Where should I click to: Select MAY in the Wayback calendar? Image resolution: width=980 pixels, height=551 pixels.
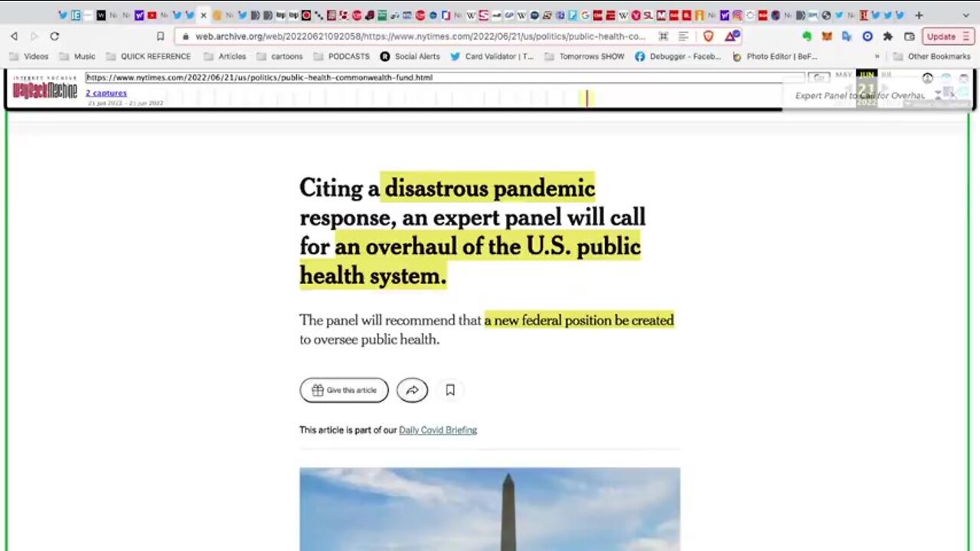(x=844, y=75)
